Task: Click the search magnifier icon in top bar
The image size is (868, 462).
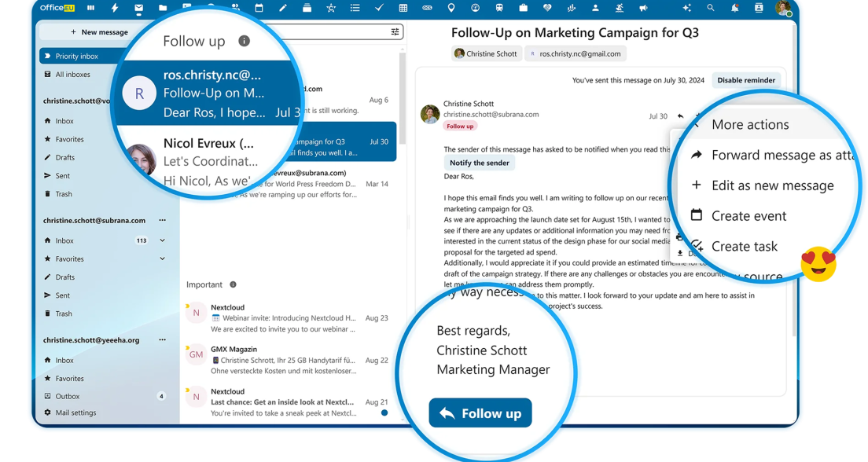Action: [x=710, y=9]
